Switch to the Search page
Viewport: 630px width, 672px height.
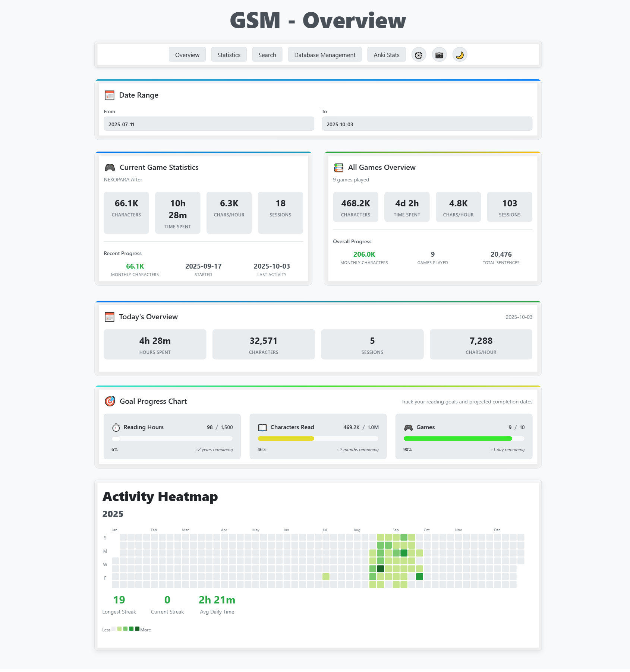point(267,55)
